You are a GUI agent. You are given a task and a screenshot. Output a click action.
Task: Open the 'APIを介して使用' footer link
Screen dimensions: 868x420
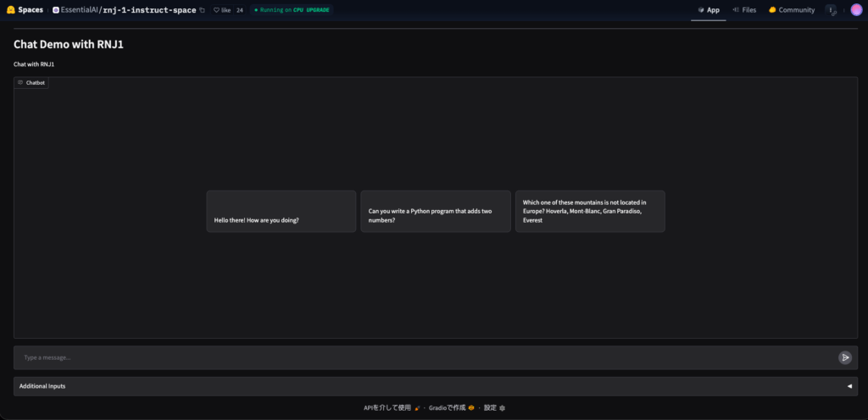392,407
